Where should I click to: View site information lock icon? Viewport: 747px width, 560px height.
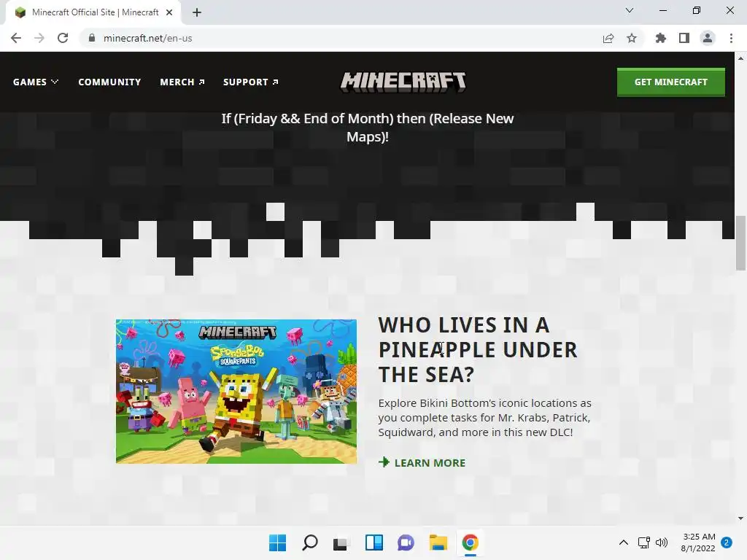tap(92, 38)
